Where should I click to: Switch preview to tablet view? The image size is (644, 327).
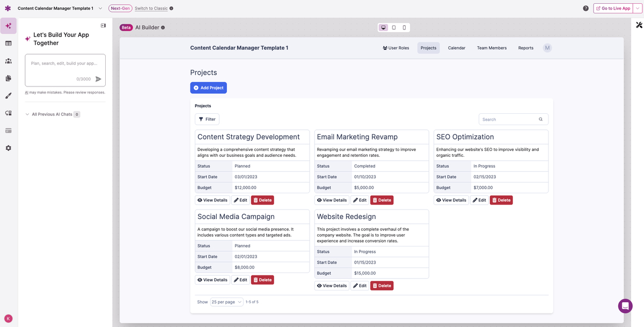394,27
